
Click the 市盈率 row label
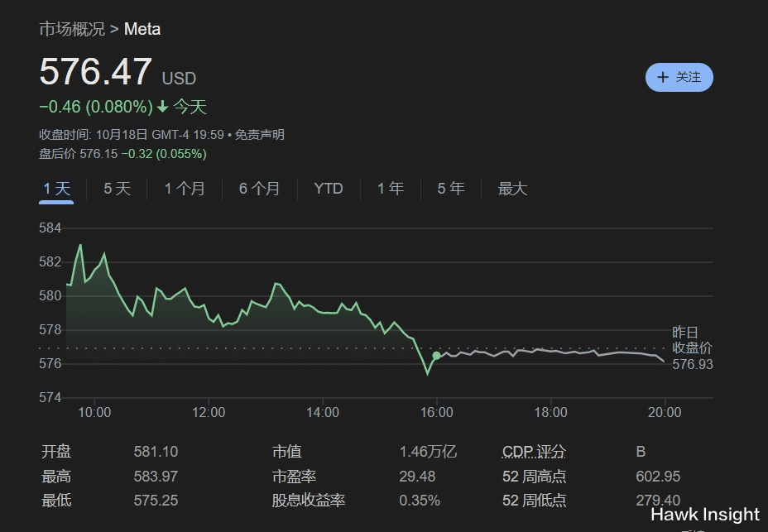tap(295, 477)
